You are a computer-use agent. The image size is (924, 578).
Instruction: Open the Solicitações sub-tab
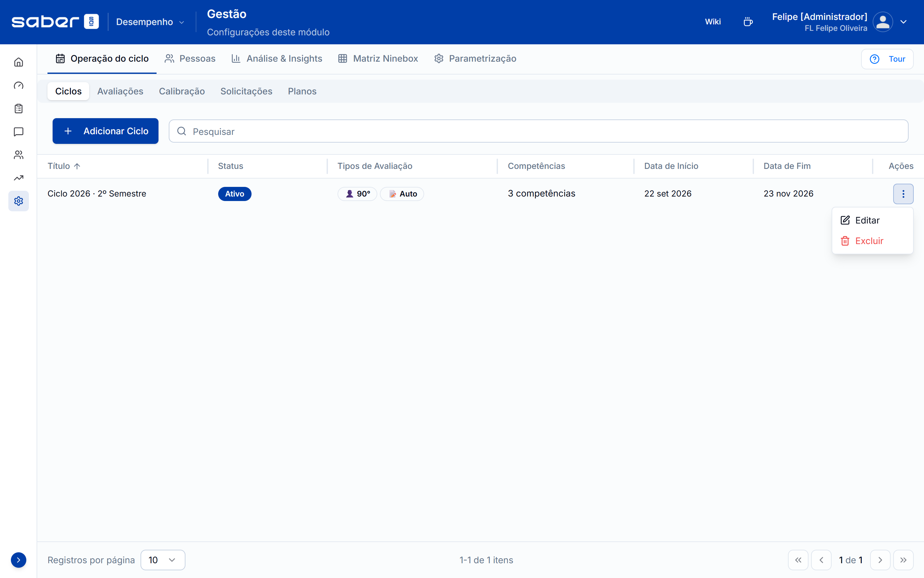tap(246, 91)
